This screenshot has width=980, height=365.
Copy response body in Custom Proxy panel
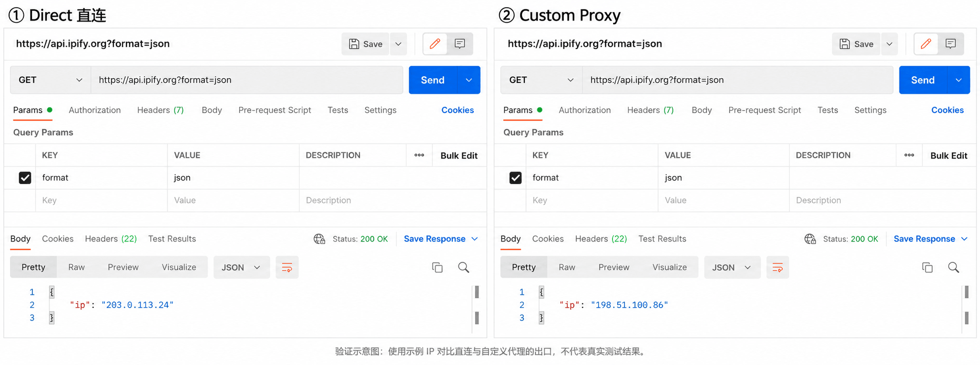tap(927, 267)
